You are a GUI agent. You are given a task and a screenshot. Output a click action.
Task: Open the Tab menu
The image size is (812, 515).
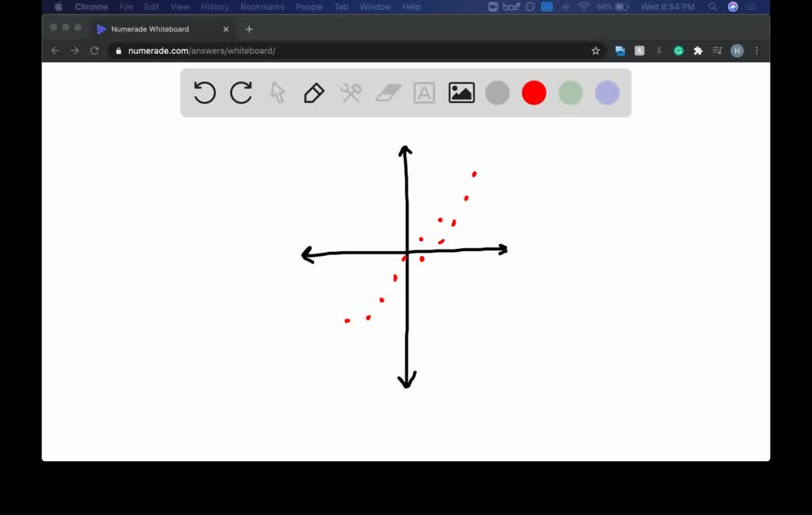tap(341, 6)
